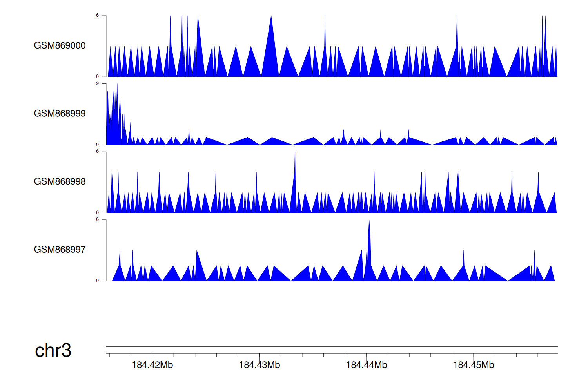Click the 184.42Mb axis label

152,365
